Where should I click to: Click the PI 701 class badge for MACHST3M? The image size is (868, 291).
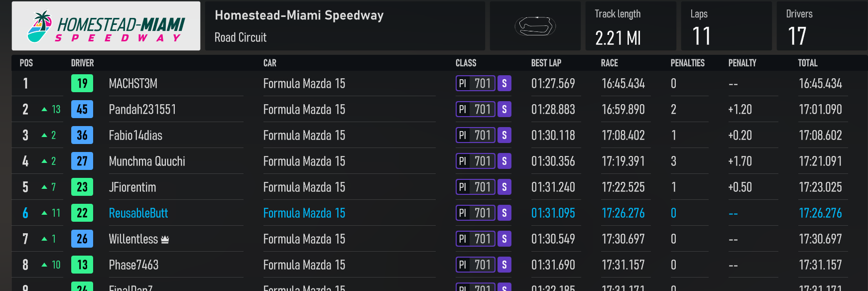[476, 83]
